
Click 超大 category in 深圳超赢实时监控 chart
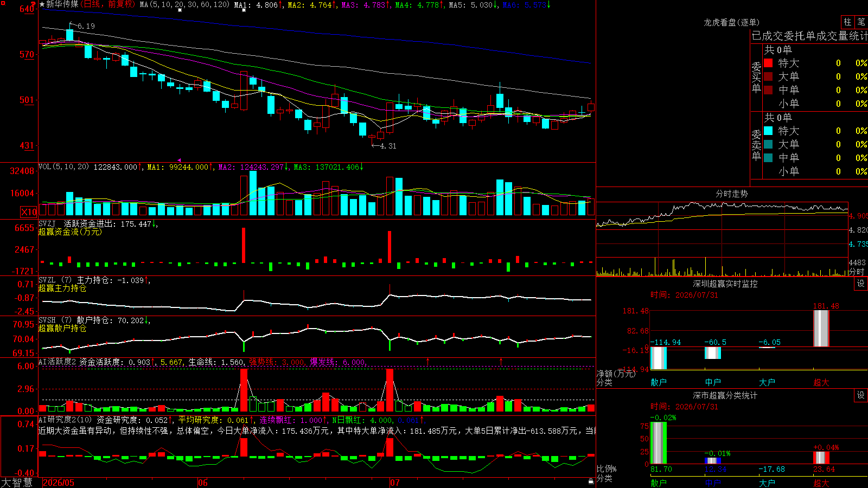pyautogui.click(x=821, y=382)
